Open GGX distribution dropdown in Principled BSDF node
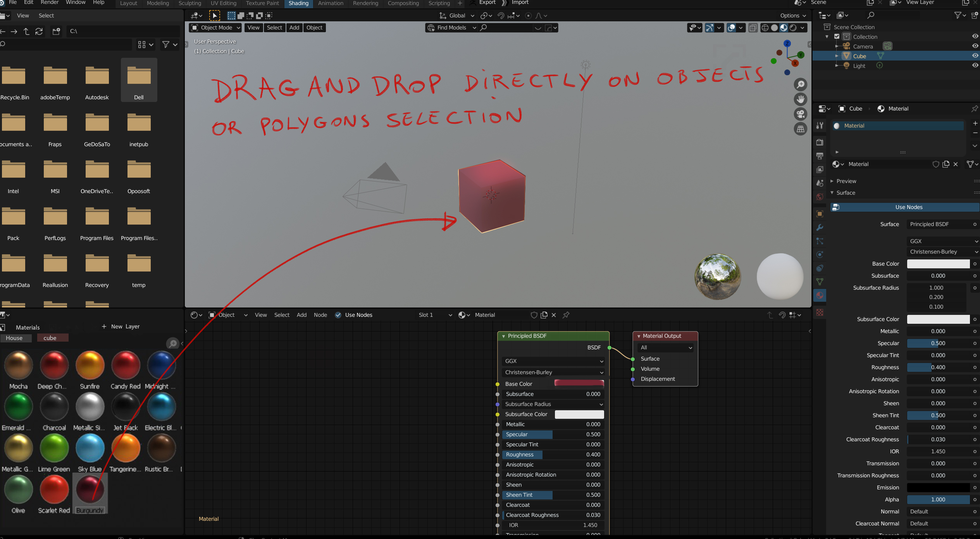The image size is (980, 539). coord(553,361)
